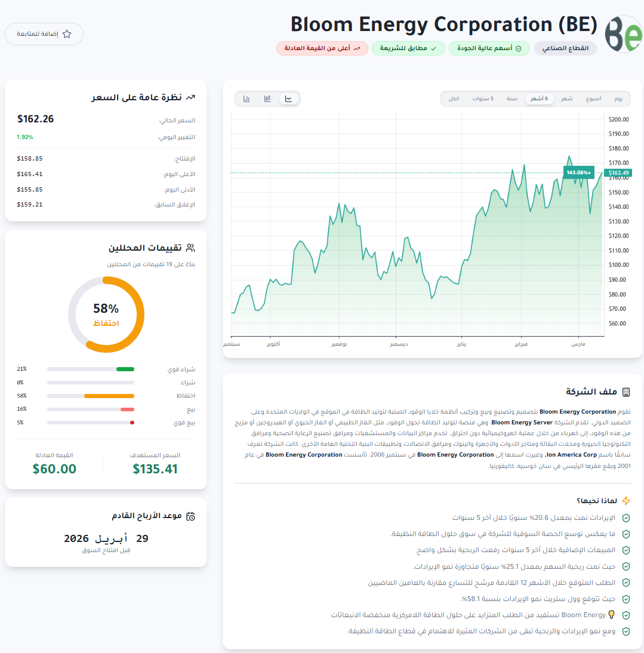The height and width of the screenshot is (653, 644).
Task: Click the $163.49 price label on chart axis
Action: [618, 173]
